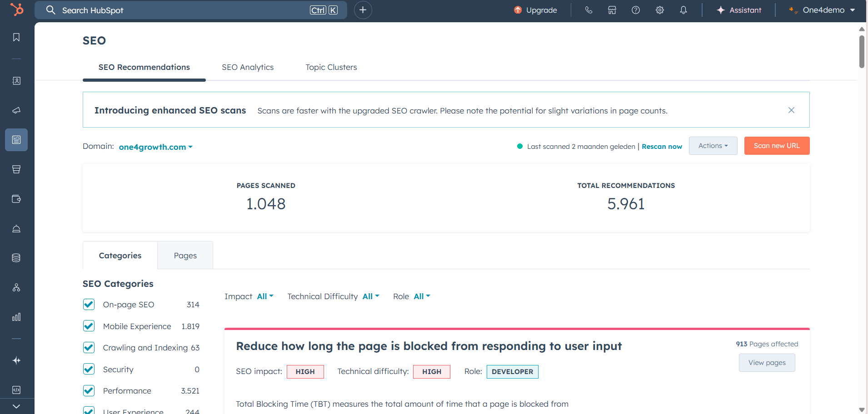Click the Search HubSpot field
Image resolution: width=868 pixels, height=414 pixels.
pos(182,10)
